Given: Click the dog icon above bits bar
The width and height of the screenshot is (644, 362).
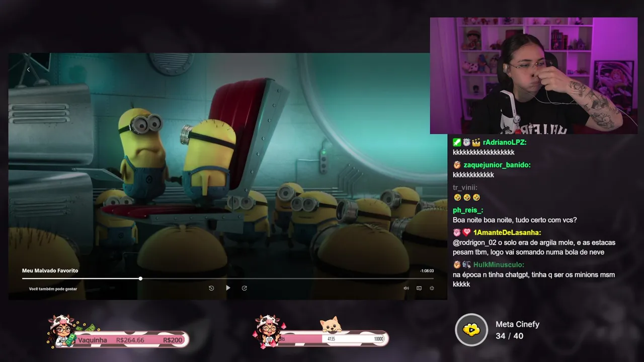Looking at the screenshot, I should pos(331,325).
